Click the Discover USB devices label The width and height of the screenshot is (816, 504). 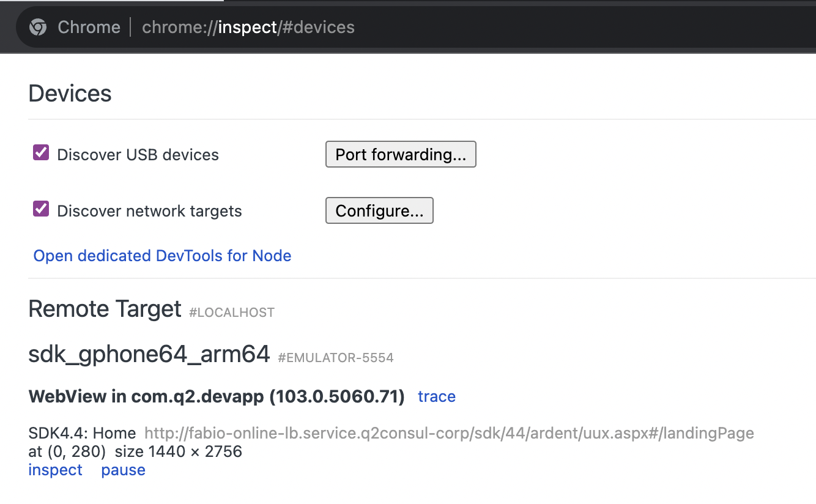pyautogui.click(x=138, y=155)
